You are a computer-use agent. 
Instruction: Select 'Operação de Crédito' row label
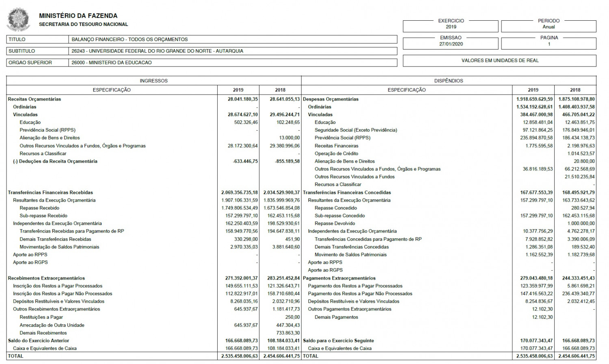coord(337,154)
